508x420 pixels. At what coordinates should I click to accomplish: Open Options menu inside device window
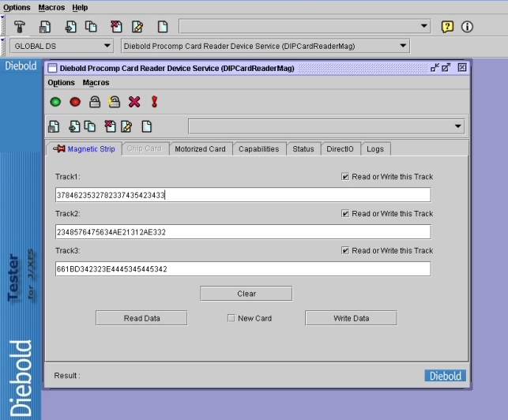pyautogui.click(x=62, y=83)
